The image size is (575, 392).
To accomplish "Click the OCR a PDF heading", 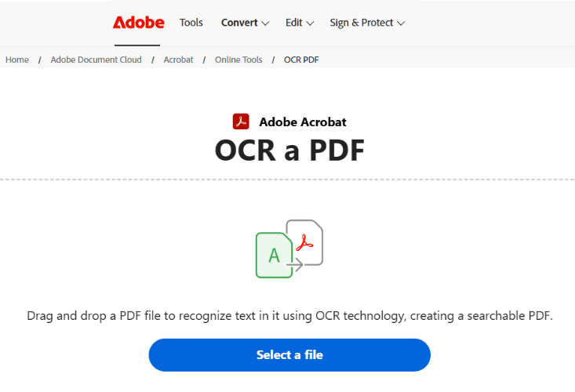I will point(289,151).
